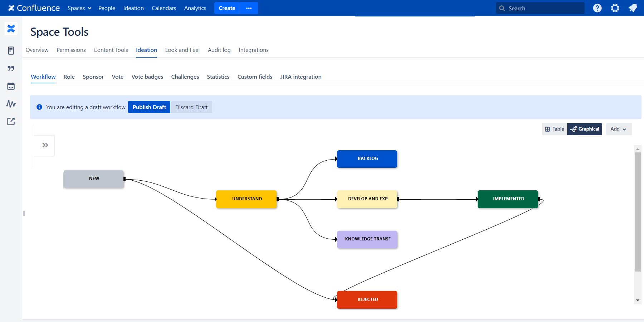Select the REJECTED workflow node
644x322 pixels.
(367, 299)
